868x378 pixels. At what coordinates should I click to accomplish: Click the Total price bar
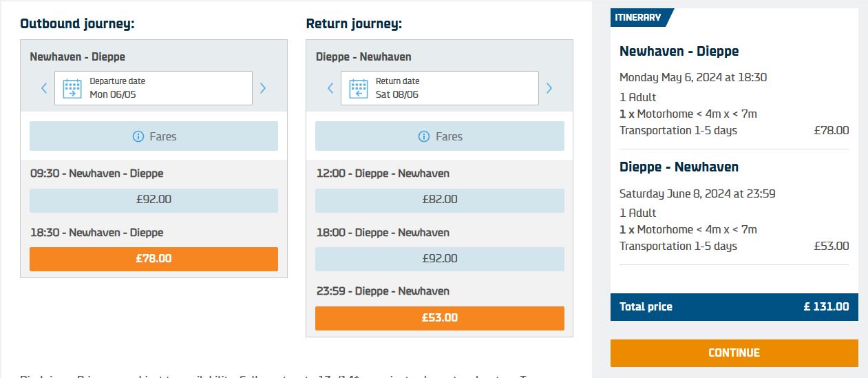(734, 307)
